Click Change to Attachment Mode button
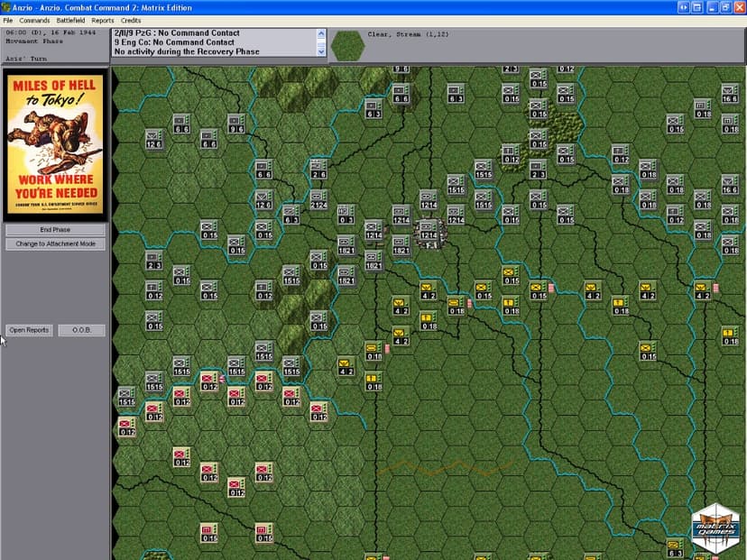The height and width of the screenshot is (560, 747). pos(55,243)
